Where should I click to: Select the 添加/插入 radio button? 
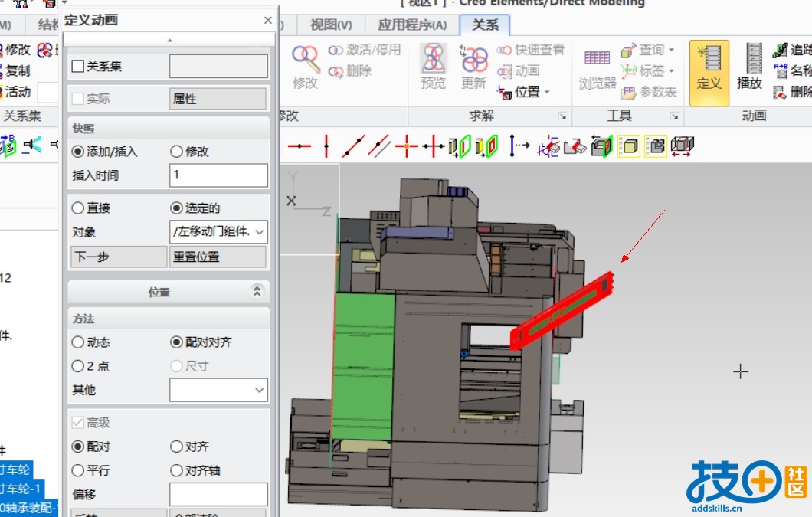77,151
